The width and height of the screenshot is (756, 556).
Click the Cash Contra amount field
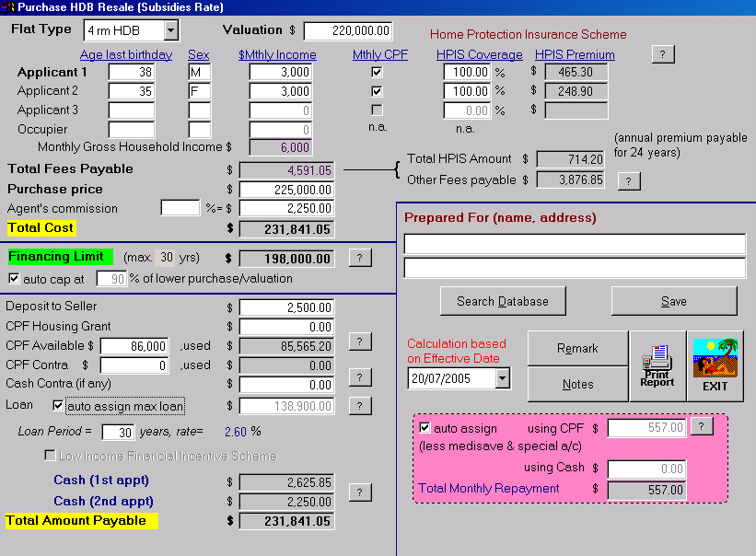pyautogui.click(x=286, y=385)
